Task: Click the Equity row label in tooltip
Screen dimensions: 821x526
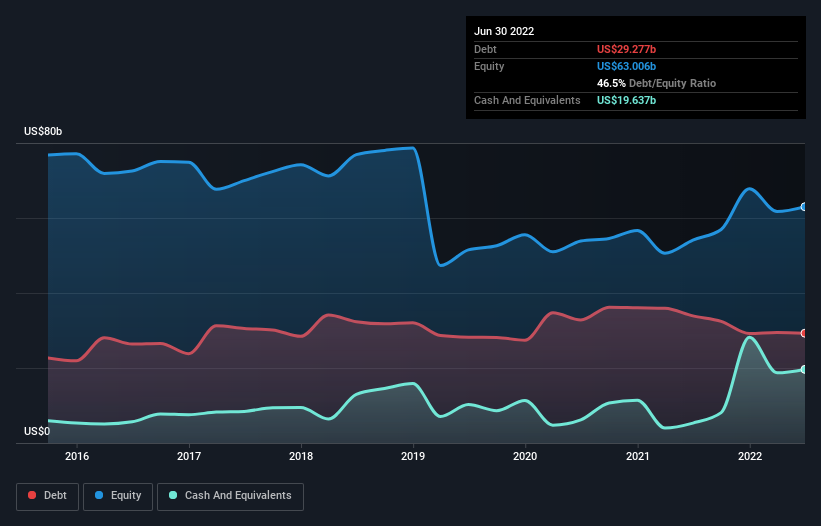Action: [489, 66]
